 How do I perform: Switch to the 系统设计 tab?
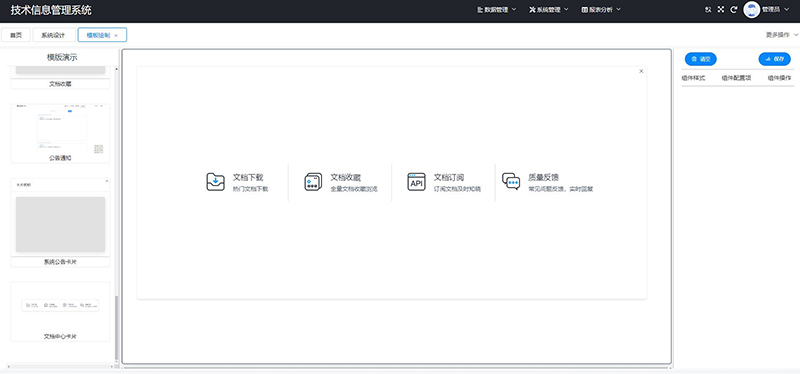coord(54,35)
